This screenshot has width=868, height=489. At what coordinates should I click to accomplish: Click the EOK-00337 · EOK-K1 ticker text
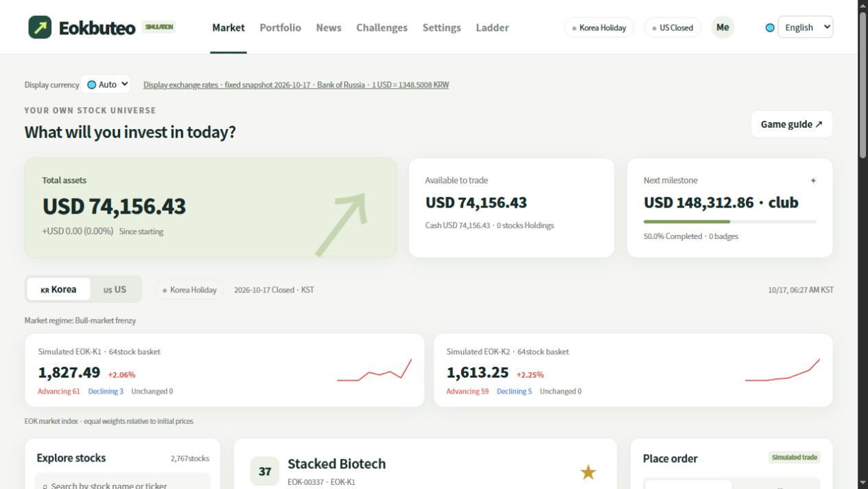tap(322, 482)
